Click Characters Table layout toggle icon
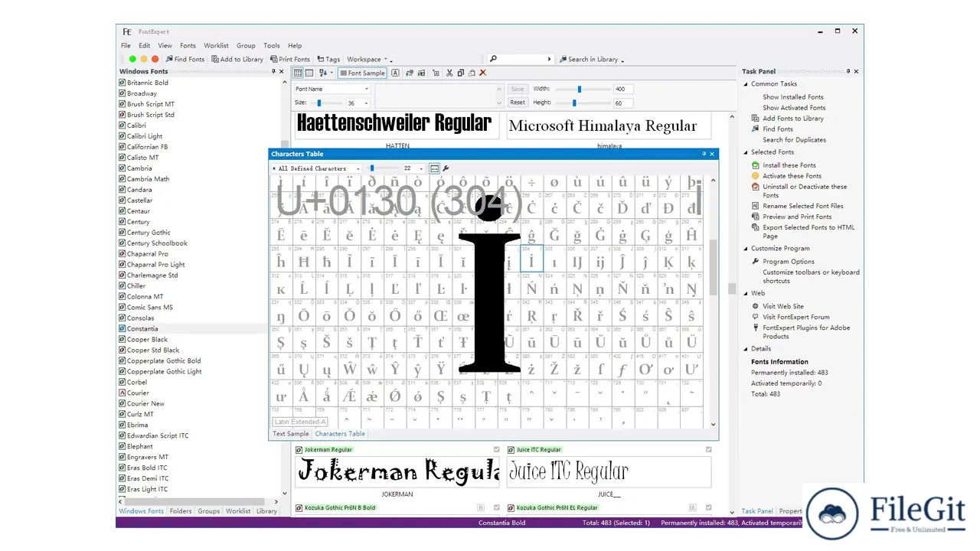 [x=434, y=168]
